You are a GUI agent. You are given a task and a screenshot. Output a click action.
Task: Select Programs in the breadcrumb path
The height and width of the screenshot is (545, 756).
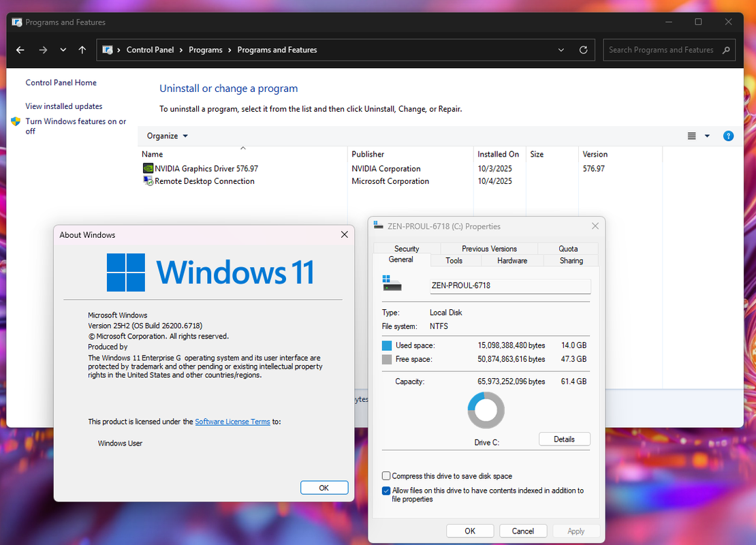tap(206, 50)
